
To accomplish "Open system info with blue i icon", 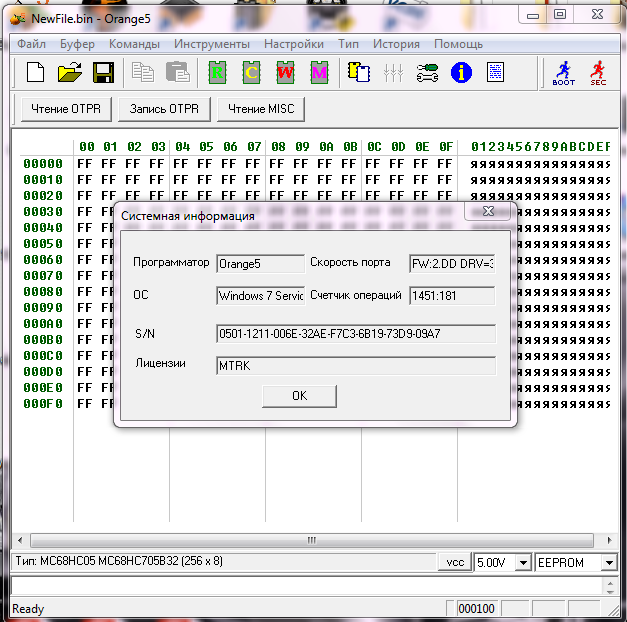I will [x=461, y=73].
